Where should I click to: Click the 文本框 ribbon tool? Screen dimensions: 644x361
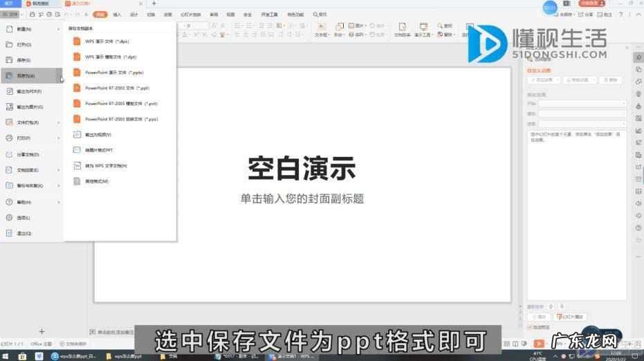(321, 30)
